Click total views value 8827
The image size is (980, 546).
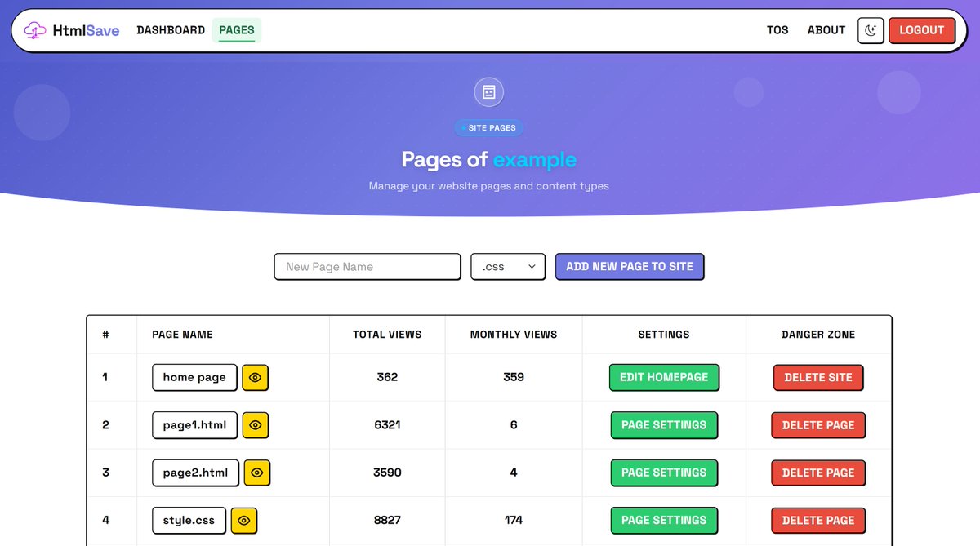(387, 520)
